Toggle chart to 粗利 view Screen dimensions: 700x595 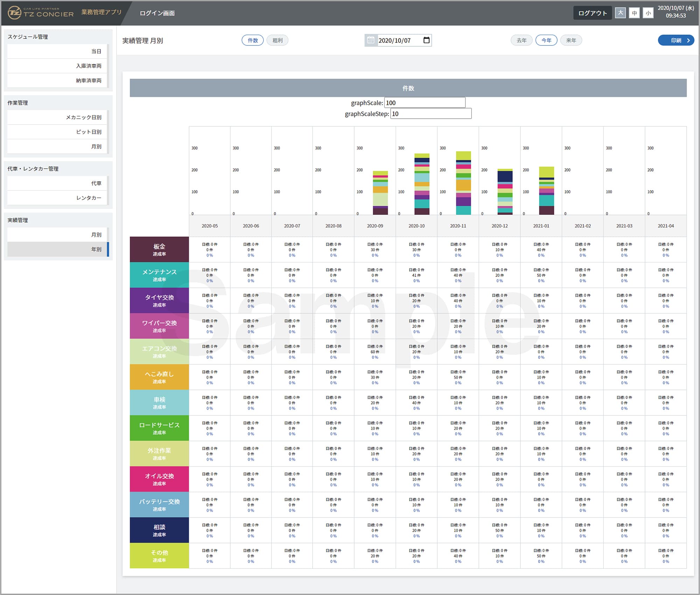pos(278,40)
